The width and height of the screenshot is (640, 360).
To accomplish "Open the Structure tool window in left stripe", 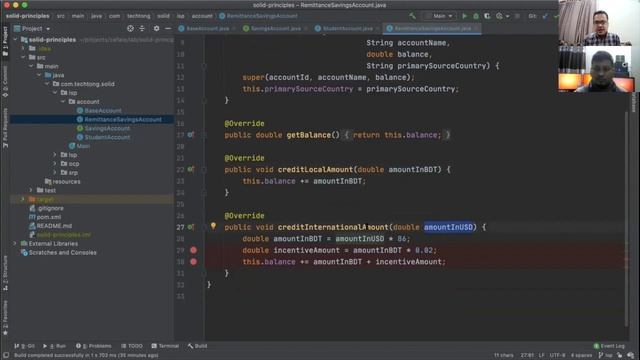I will point(5,273).
